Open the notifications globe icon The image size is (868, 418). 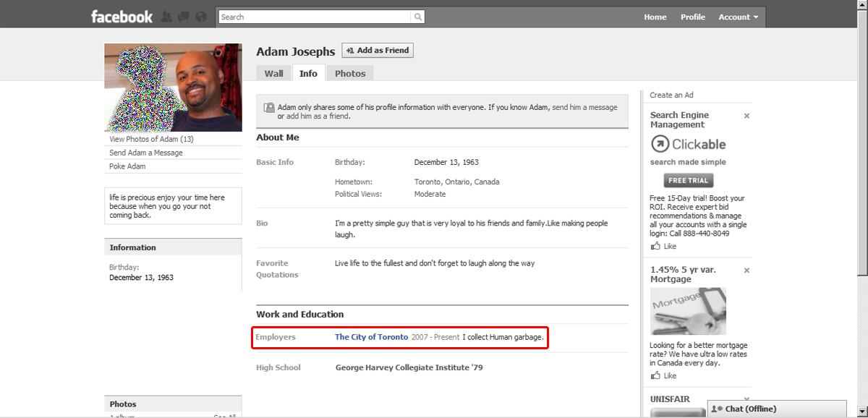point(200,17)
